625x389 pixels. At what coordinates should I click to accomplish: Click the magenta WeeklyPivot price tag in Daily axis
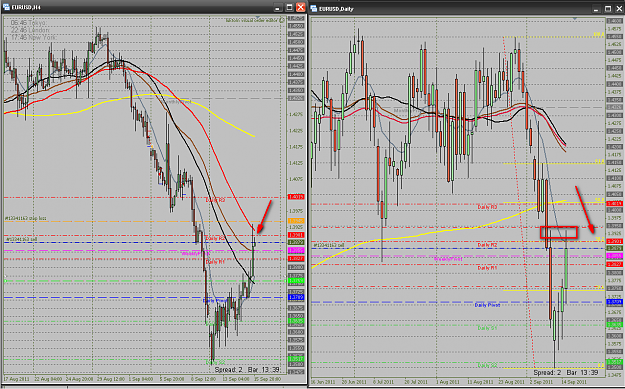614,256
